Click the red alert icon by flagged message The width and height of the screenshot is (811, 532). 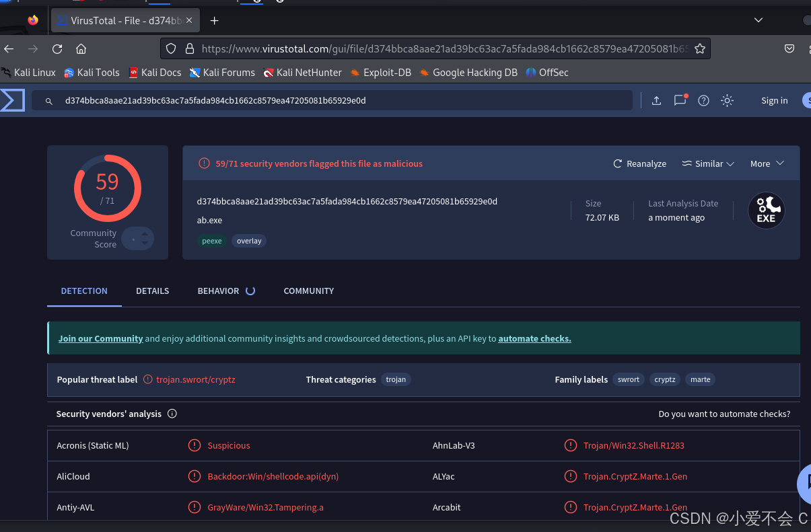tap(204, 163)
